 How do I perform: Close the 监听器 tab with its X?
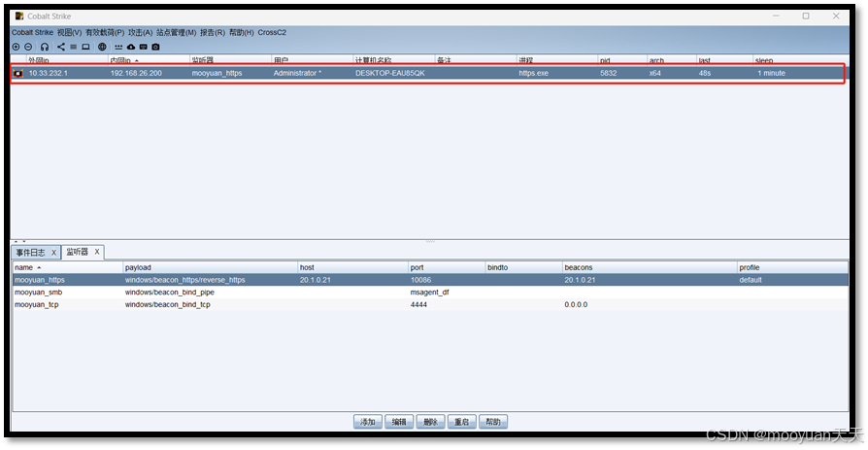tap(97, 252)
